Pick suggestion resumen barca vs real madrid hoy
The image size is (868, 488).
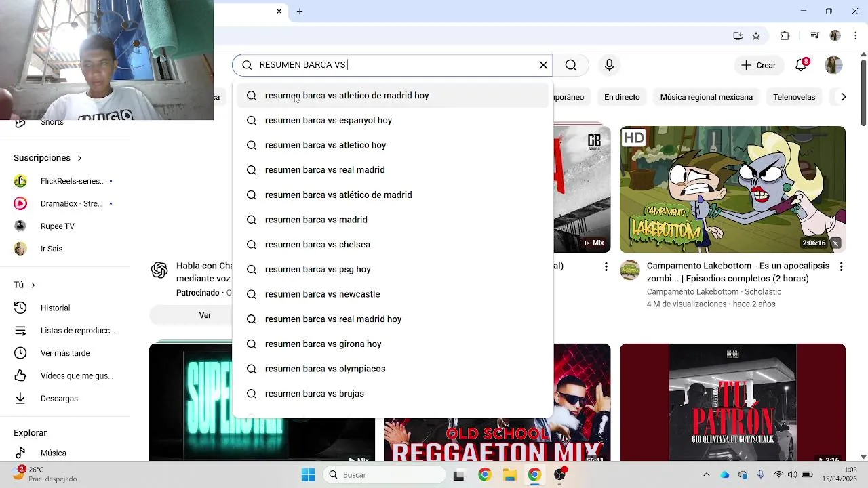pyautogui.click(x=393, y=319)
